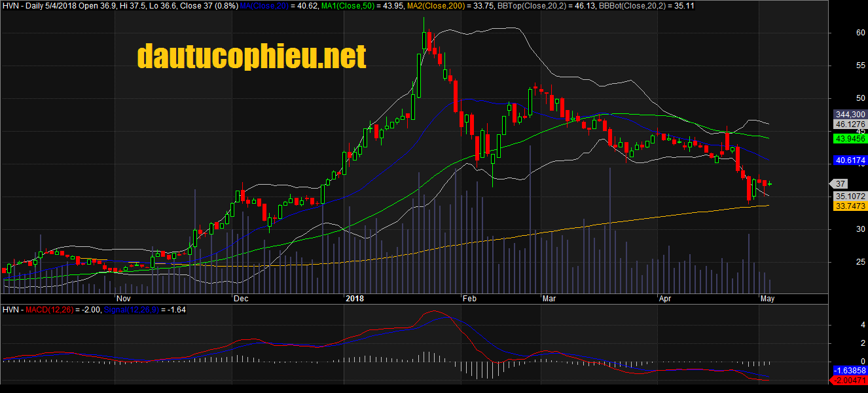Click the red -2.00471 MACD value tag
Screen dimensions: 868x393
[x=849, y=380]
